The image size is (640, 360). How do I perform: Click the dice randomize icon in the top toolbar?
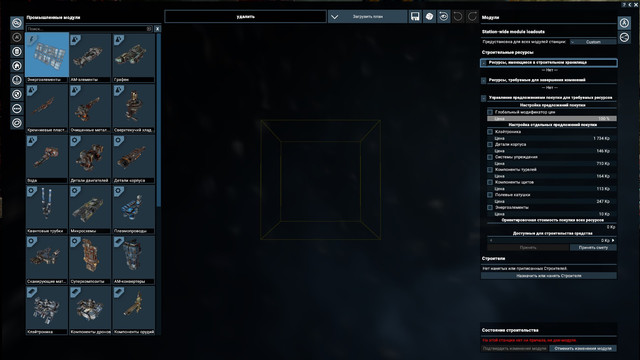tap(429, 16)
